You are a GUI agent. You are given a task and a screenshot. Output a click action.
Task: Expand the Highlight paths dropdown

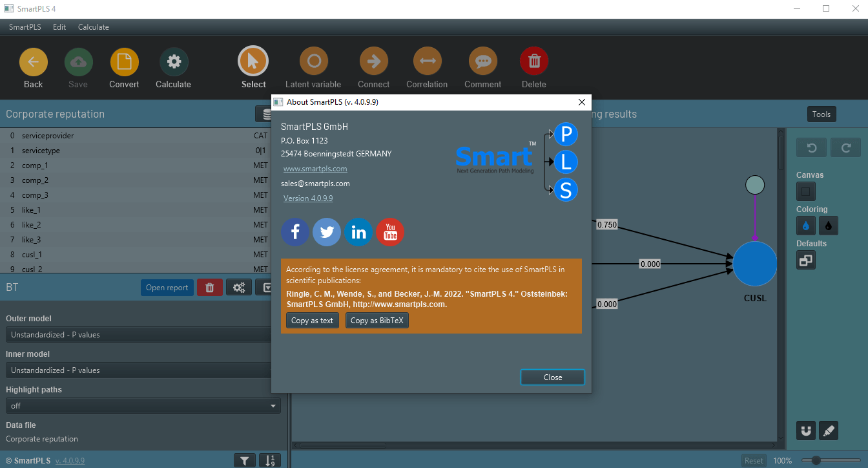pos(143,405)
